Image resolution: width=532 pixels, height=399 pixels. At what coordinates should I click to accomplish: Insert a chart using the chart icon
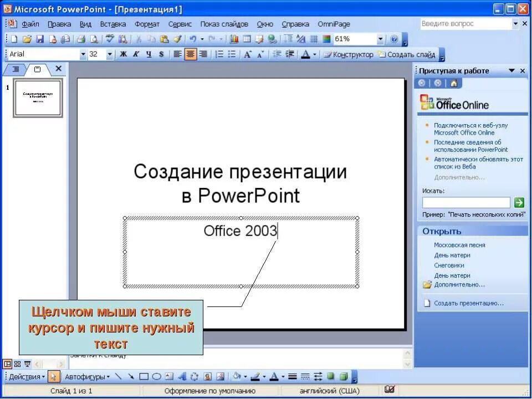[x=234, y=39]
